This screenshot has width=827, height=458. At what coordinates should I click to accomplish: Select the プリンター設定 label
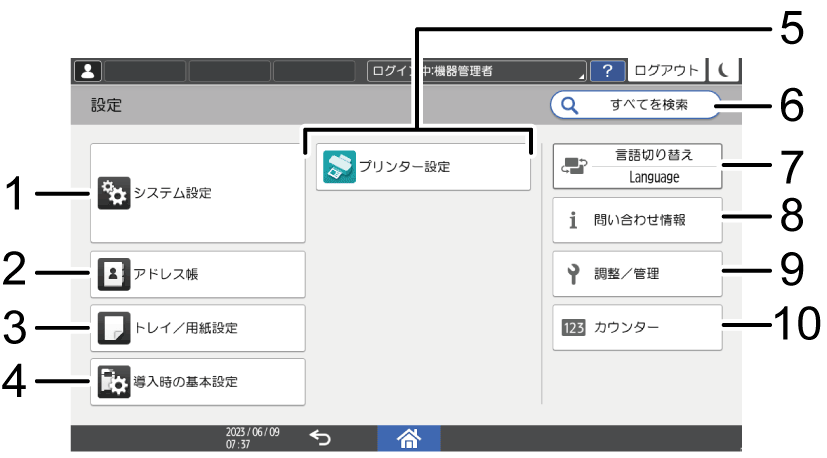[405, 167]
